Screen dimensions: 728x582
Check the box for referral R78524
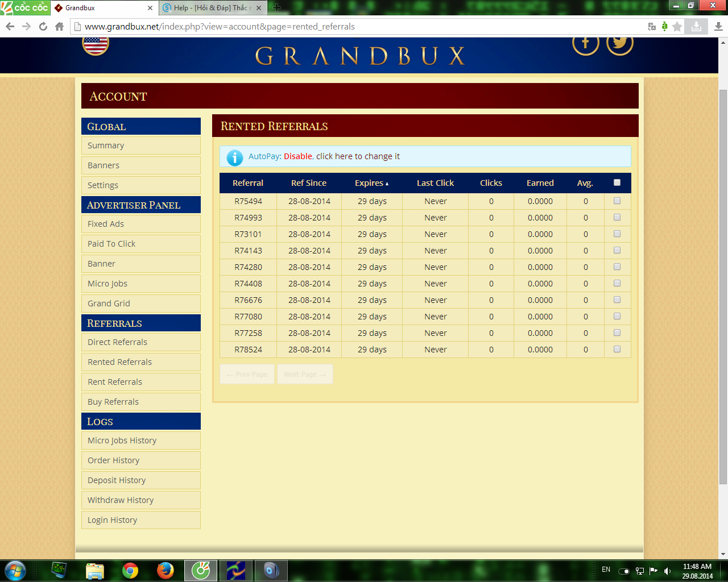tap(617, 349)
